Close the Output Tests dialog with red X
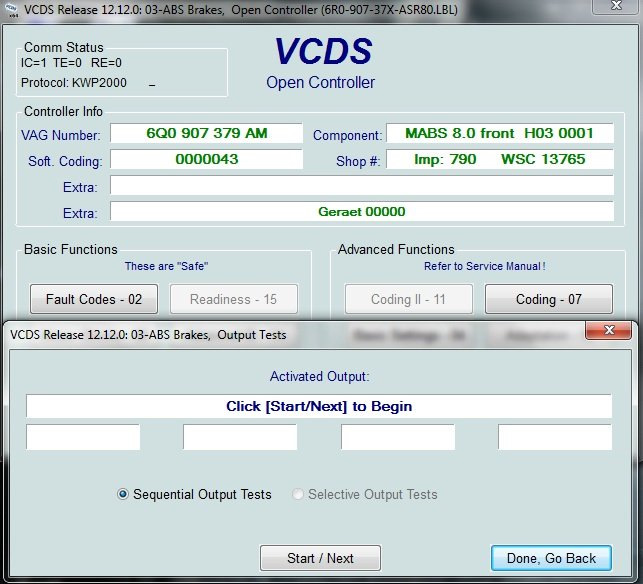The image size is (643, 584). pos(609,331)
